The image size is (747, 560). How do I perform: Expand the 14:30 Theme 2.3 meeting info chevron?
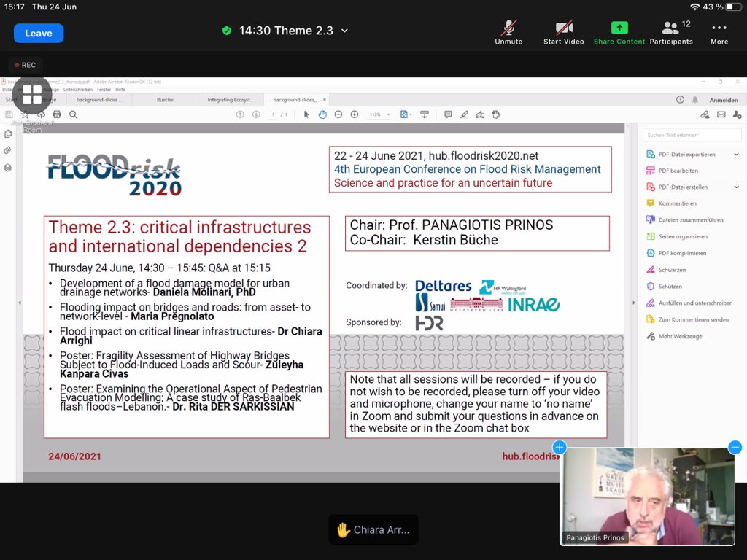[344, 31]
